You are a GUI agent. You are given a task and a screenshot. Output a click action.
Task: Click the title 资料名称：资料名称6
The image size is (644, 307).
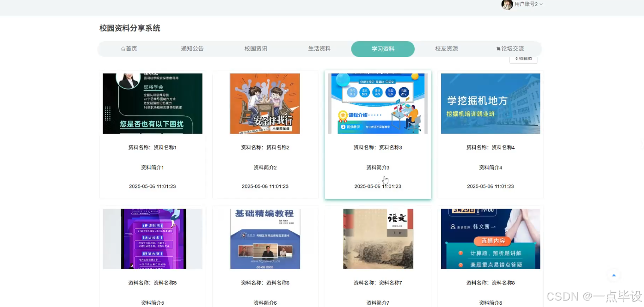pyautogui.click(x=265, y=283)
